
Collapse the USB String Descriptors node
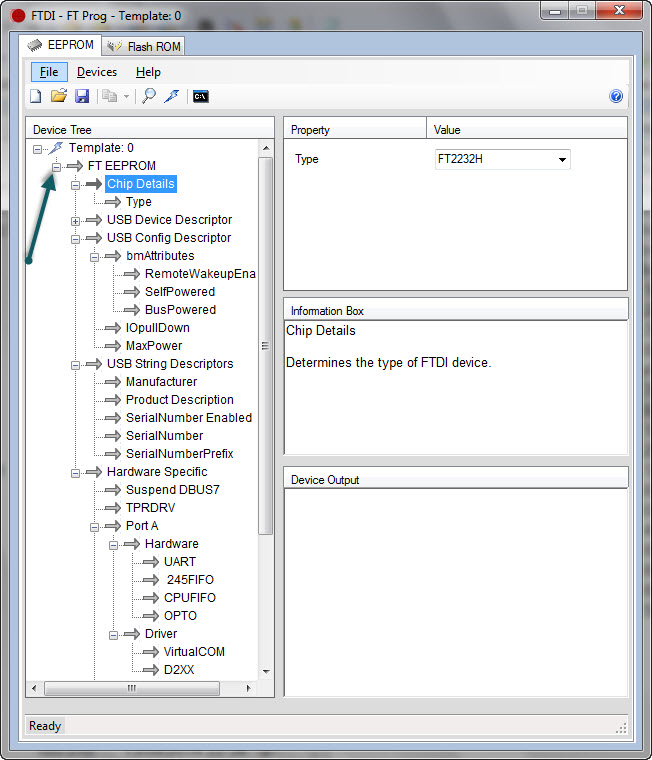pyautogui.click(x=75, y=365)
